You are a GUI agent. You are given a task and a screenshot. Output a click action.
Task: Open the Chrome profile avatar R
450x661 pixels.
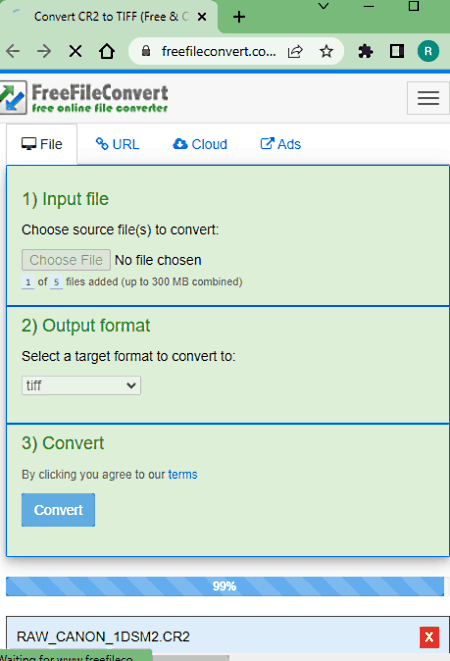[428, 51]
